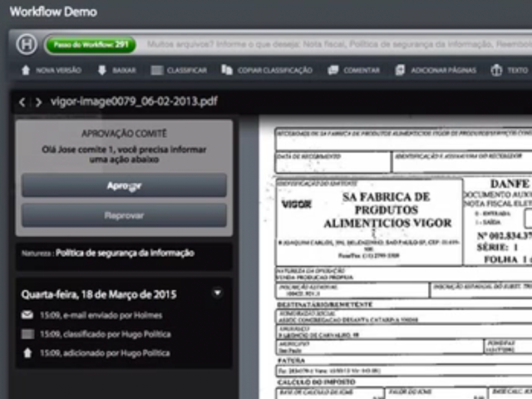This screenshot has width=532, height=399.
Task: Click the Vigor logo in the document
Action: point(297,204)
